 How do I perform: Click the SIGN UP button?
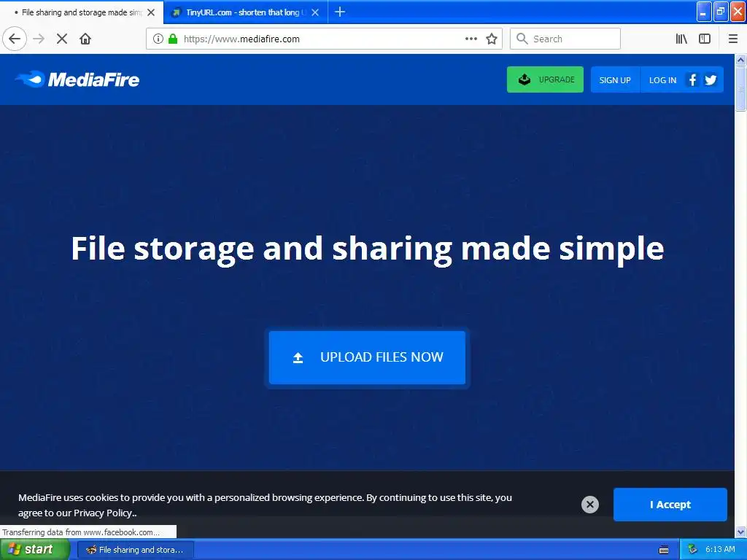[614, 80]
